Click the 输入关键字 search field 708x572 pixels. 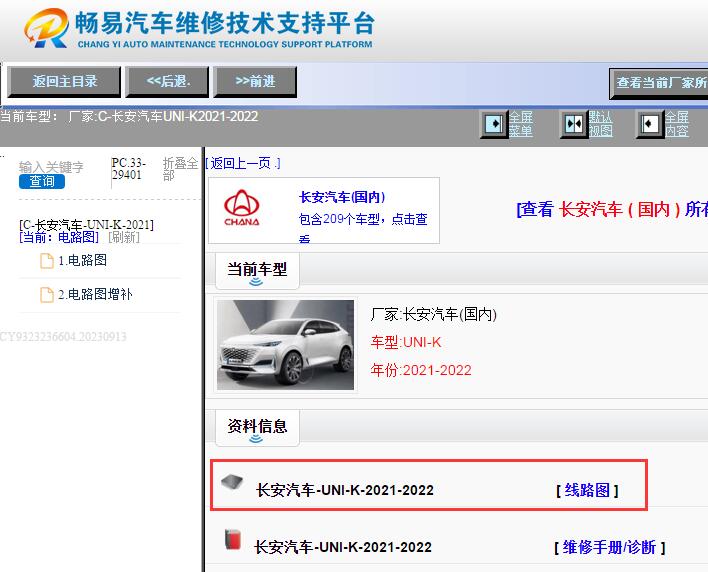[51, 167]
